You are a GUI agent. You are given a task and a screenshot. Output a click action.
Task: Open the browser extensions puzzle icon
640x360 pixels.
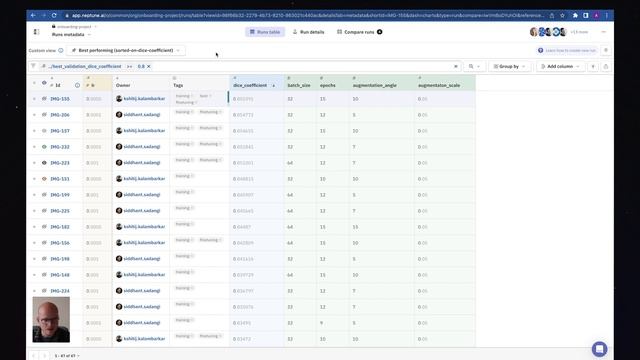575,16
